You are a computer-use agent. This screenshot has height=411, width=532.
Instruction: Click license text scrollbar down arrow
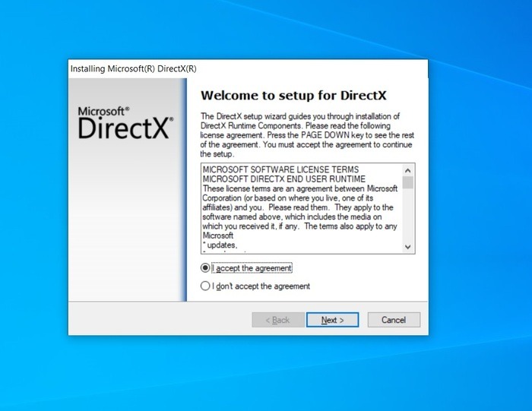click(408, 247)
